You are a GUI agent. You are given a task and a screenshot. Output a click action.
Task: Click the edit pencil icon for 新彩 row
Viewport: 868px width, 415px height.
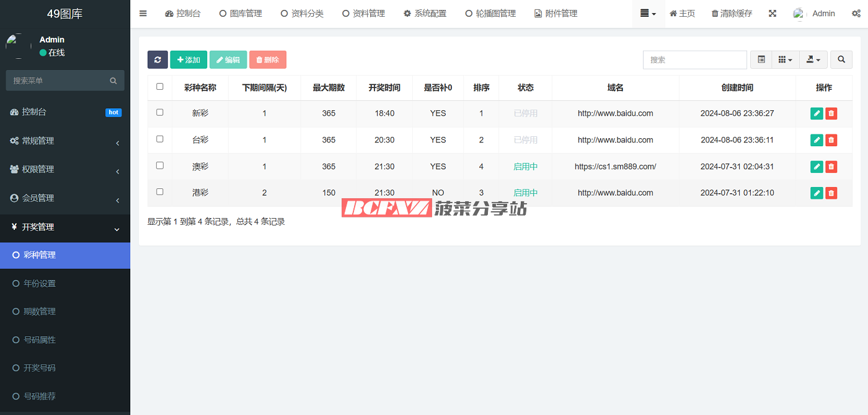pyautogui.click(x=817, y=113)
